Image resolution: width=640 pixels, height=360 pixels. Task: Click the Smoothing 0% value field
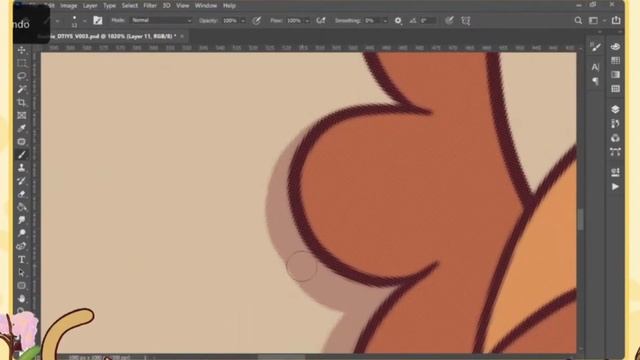pyautogui.click(x=373, y=20)
